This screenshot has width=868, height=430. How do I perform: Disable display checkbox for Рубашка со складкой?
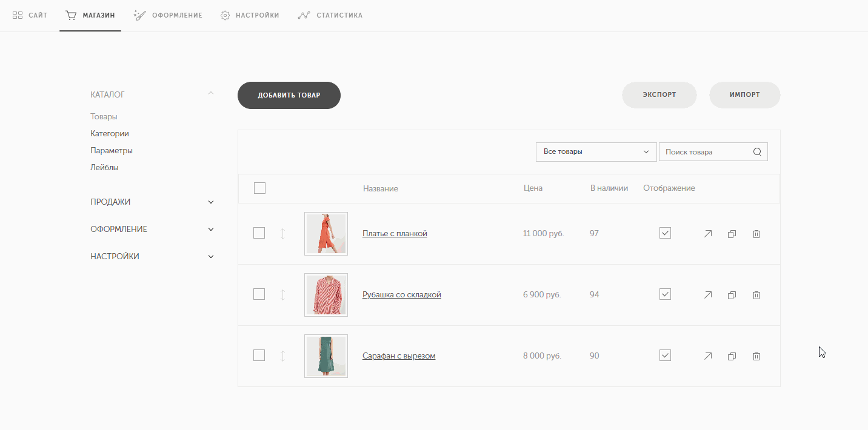pyautogui.click(x=665, y=294)
